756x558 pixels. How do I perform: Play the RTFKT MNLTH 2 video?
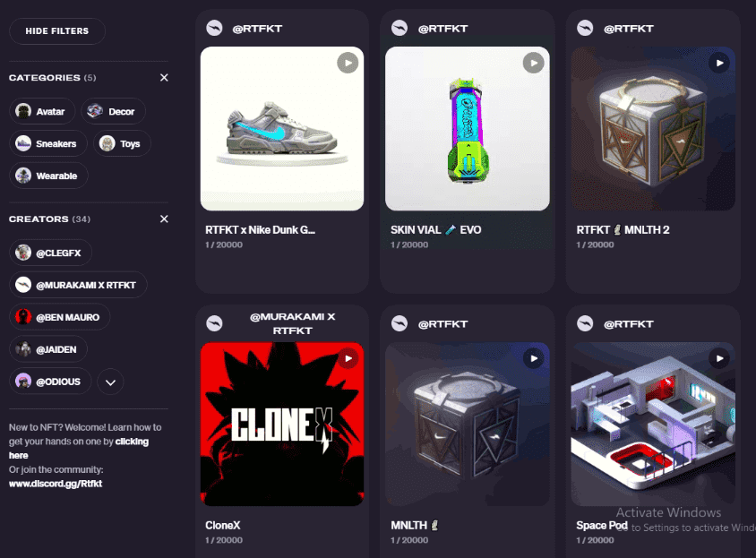tap(719, 63)
